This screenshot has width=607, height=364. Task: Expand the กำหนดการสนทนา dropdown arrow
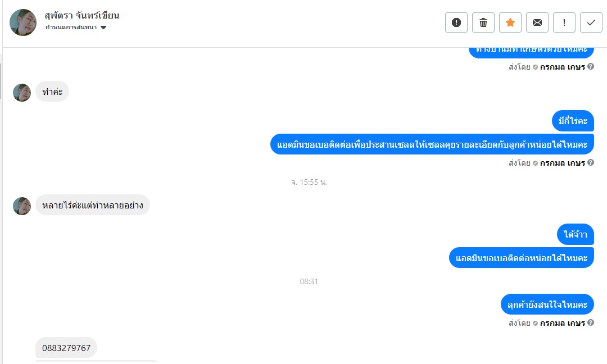tap(103, 28)
